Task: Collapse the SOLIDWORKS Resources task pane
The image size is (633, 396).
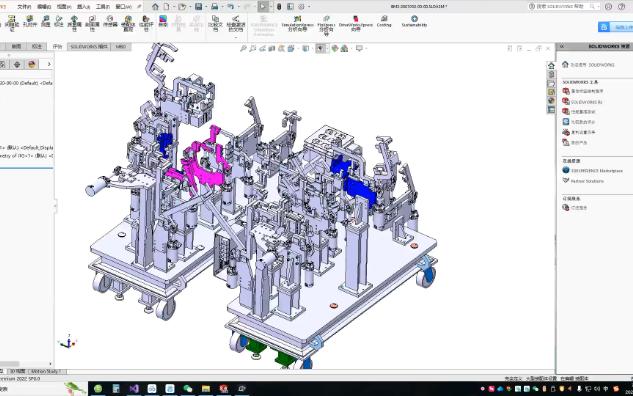Action: pos(562,46)
